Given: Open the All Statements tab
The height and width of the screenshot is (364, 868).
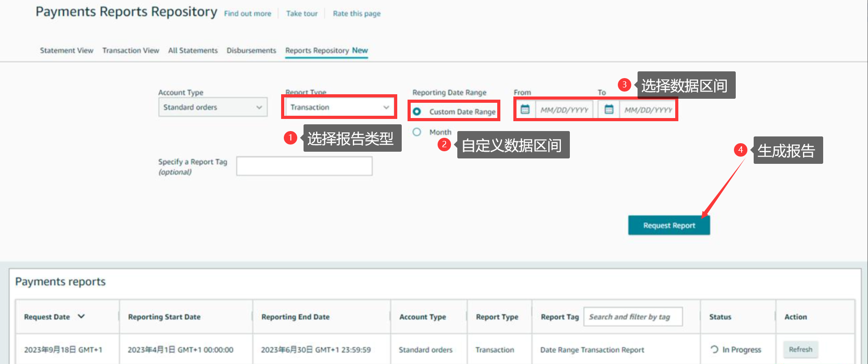Looking at the screenshot, I should click(x=193, y=50).
